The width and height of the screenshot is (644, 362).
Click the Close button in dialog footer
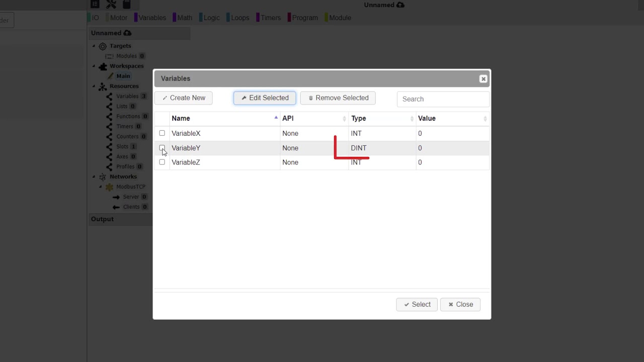(x=460, y=304)
